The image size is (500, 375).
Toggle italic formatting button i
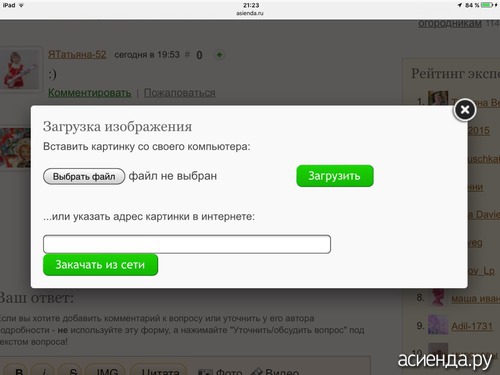[44, 371]
